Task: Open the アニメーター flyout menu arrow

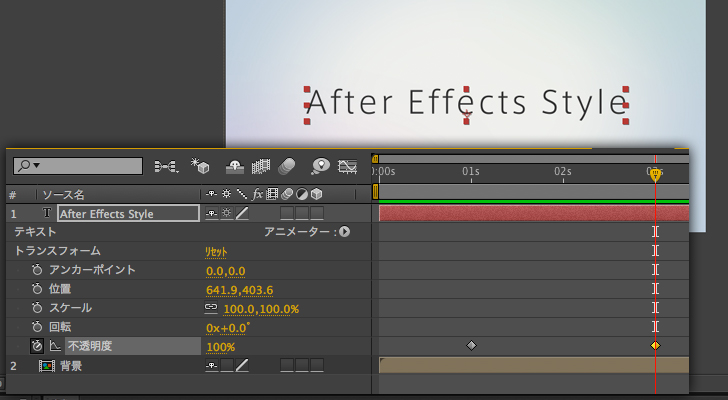Action: (x=344, y=232)
